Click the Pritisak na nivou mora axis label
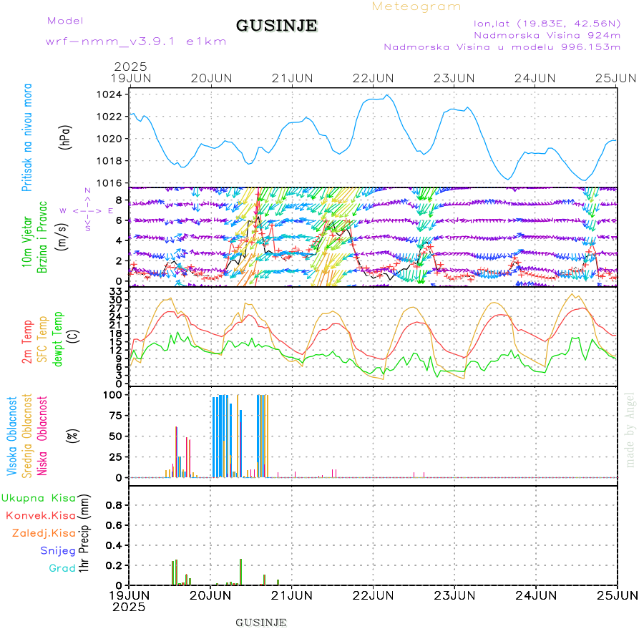This screenshot has width=644, height=644. [26, 137]
